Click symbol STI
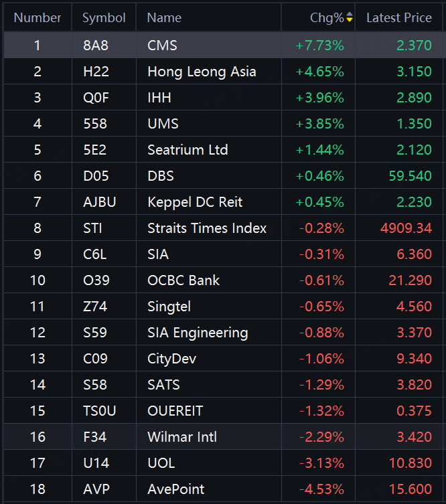Viewport: 446px width, 504px height. (x=92, y=228)
